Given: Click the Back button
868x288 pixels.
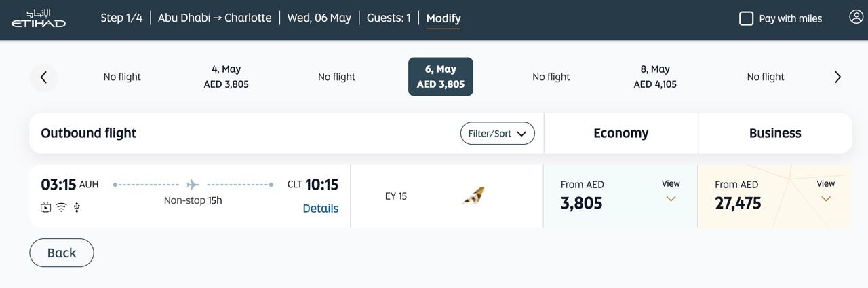Looking at the screenshot, I should click(x=62, y=253).
